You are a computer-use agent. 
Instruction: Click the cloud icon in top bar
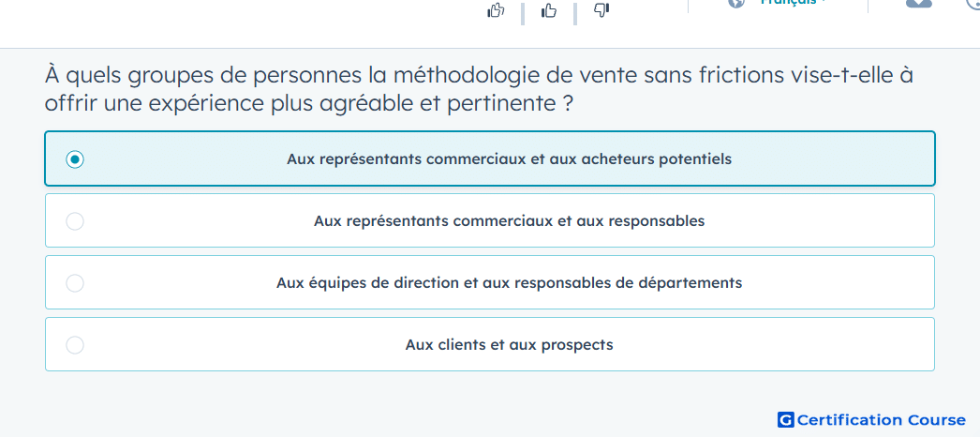coord(919,3)
